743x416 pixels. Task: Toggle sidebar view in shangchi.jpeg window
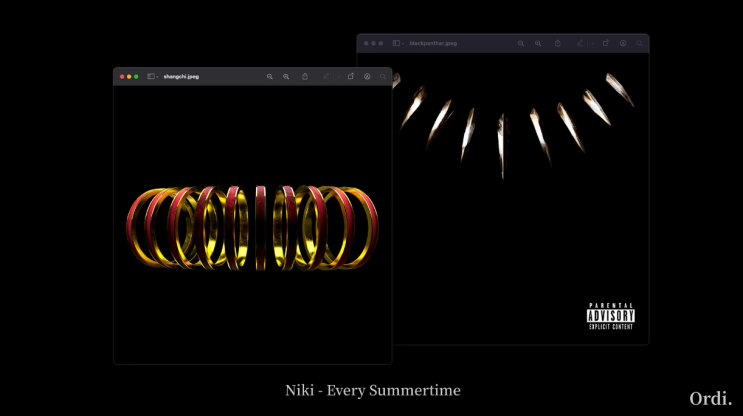(x=151, y=76)
